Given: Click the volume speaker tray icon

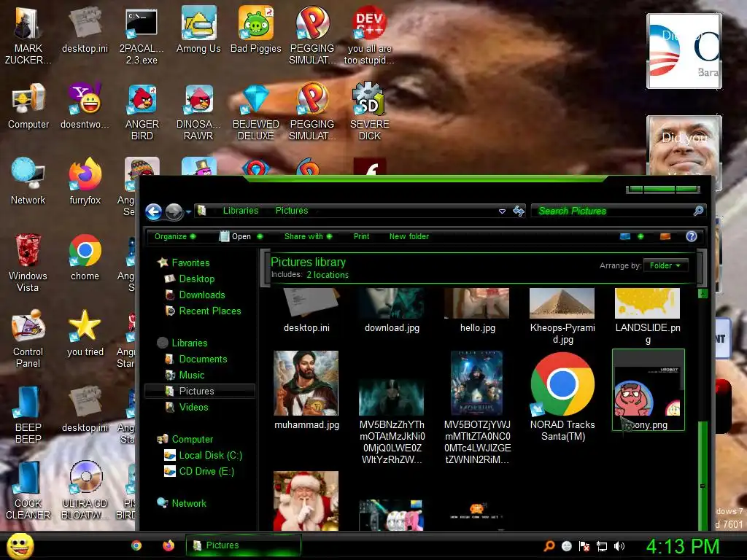Looking at the screenshot, I should (619, 546).
